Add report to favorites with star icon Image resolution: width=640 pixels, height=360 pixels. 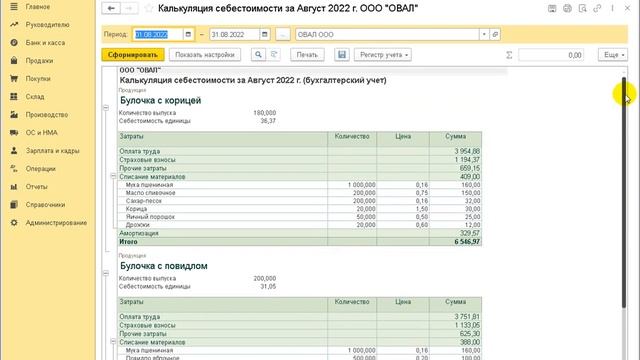pos(149,8)
